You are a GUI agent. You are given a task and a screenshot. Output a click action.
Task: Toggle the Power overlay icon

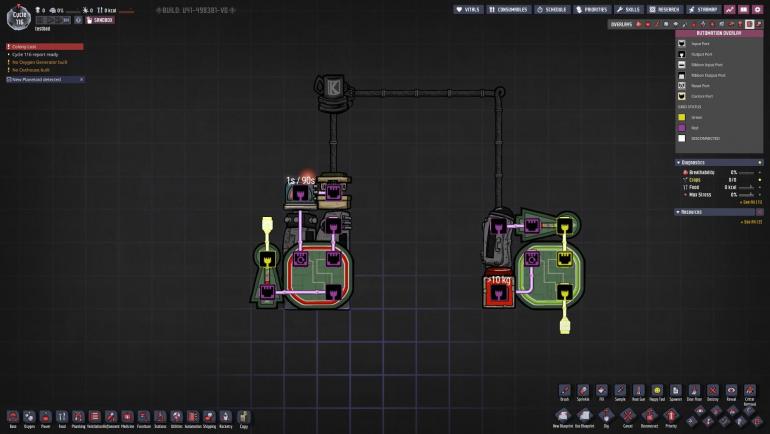[648, 24]
